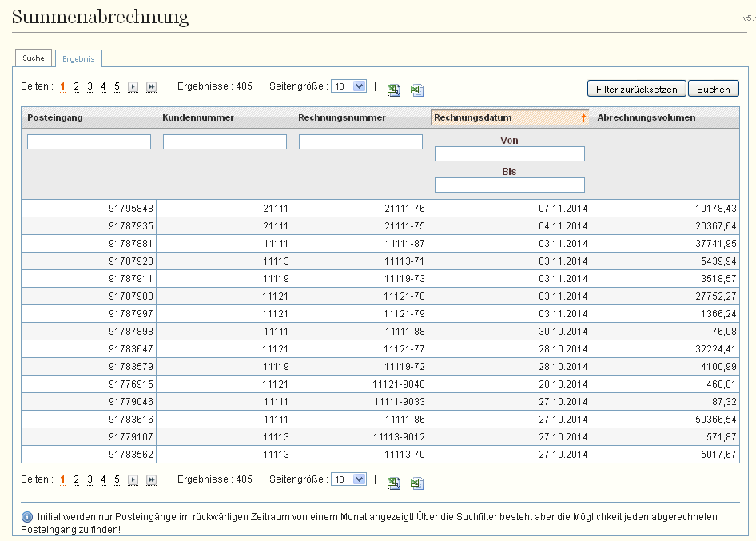Click the first Excel export icon in the top bar
Screen dimensions: 756x541
click(394, 90)
